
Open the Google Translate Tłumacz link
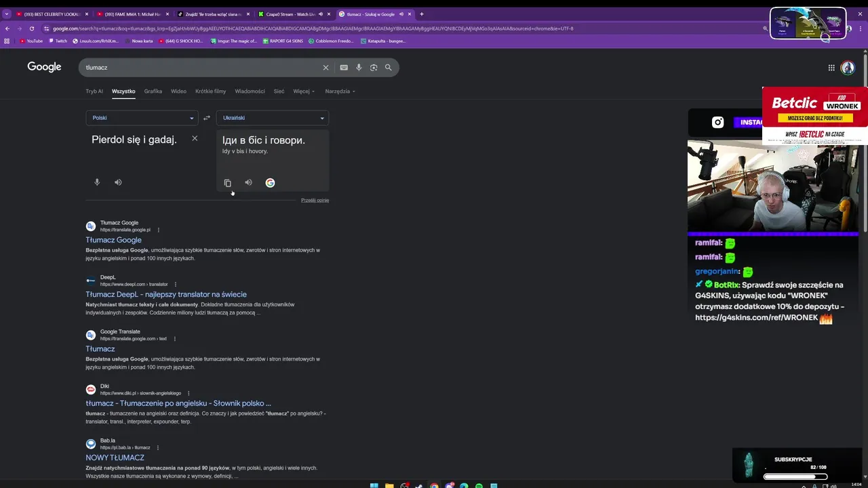click(x=100, y=349)
